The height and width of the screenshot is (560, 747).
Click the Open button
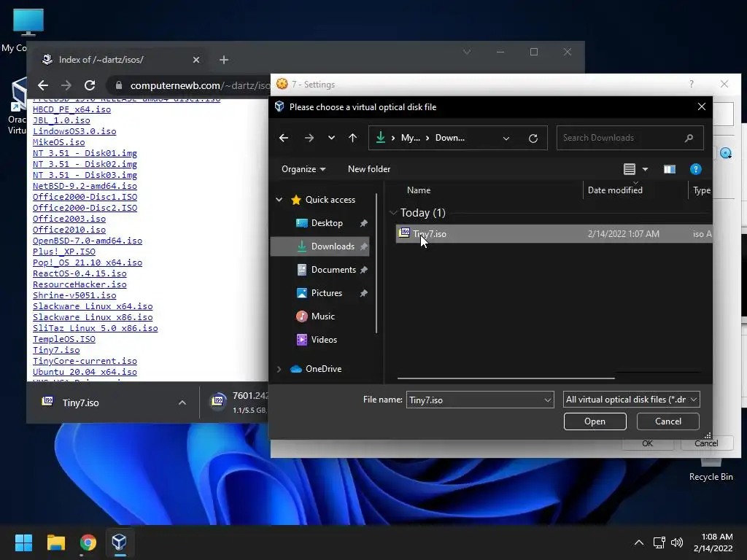point(595,421)
